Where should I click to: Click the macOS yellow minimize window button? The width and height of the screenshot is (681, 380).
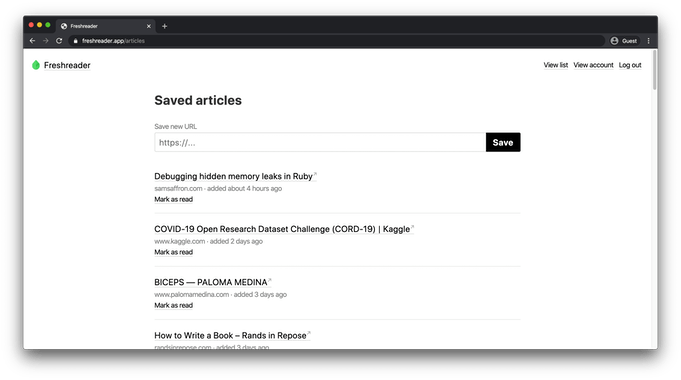click(x=40, y=25)
